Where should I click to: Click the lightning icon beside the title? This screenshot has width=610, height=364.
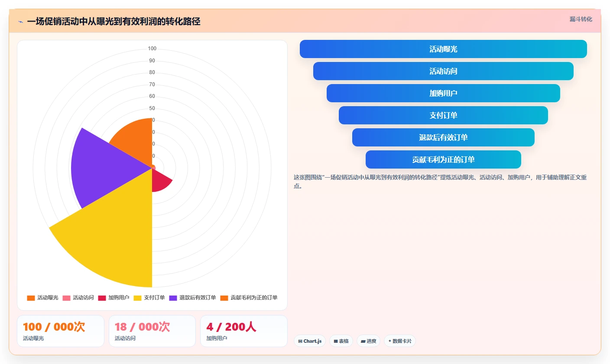point(20,22)
